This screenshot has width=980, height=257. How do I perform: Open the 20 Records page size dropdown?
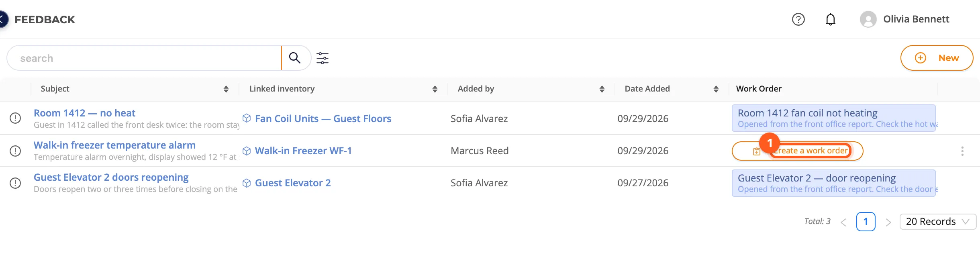[938, 222]
